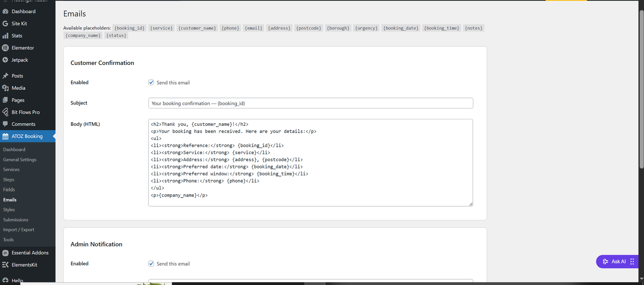Disable Customer Confirmation Send this email checkbox
Image resolution: width=644 pixels, height=285 pixels.
pyautogui.click(x=151, y=82)
